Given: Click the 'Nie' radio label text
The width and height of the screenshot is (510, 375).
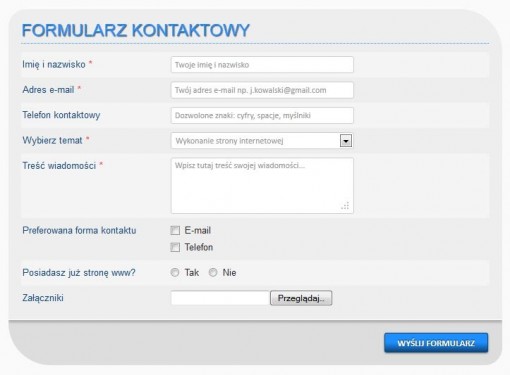Looking at the screenshot, I should coord(229,273).
